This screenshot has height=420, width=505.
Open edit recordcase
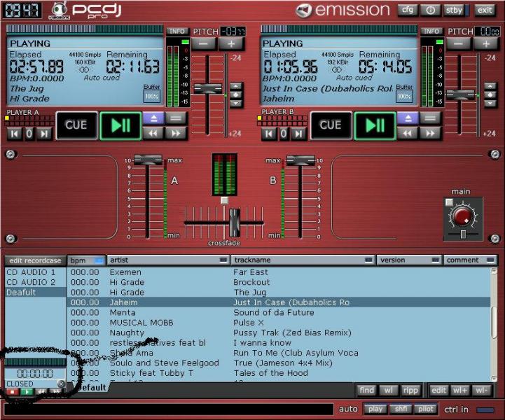(x=35, y=260)
